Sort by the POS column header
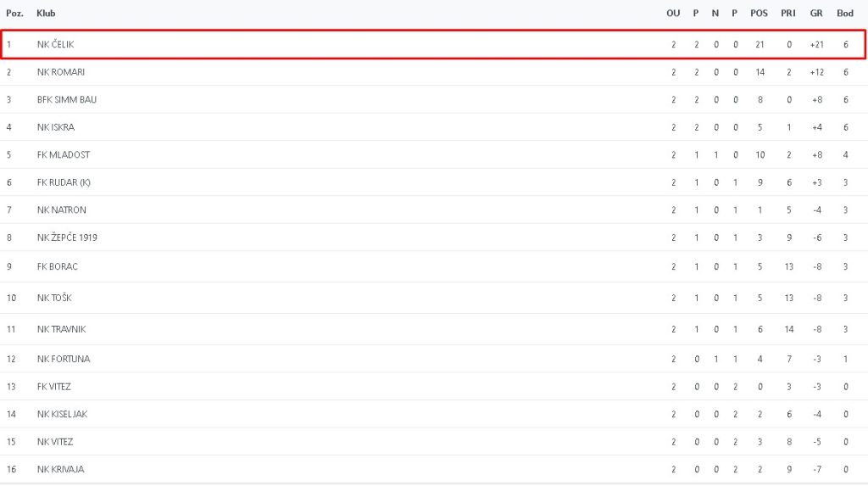The height and width of the screenshot is (486, 868). point(759,14)
